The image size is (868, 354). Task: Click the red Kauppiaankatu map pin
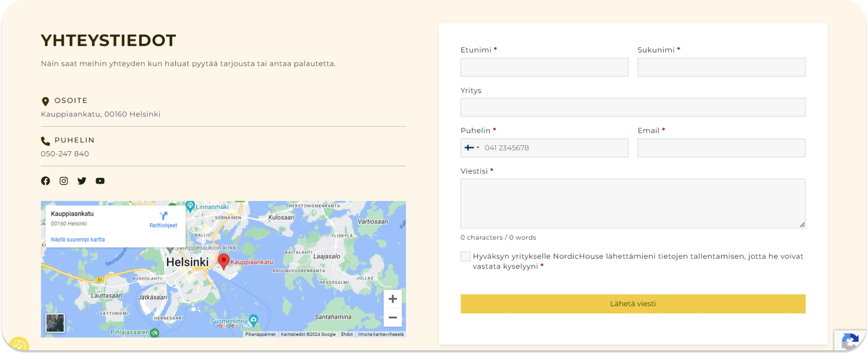(223, 261)
